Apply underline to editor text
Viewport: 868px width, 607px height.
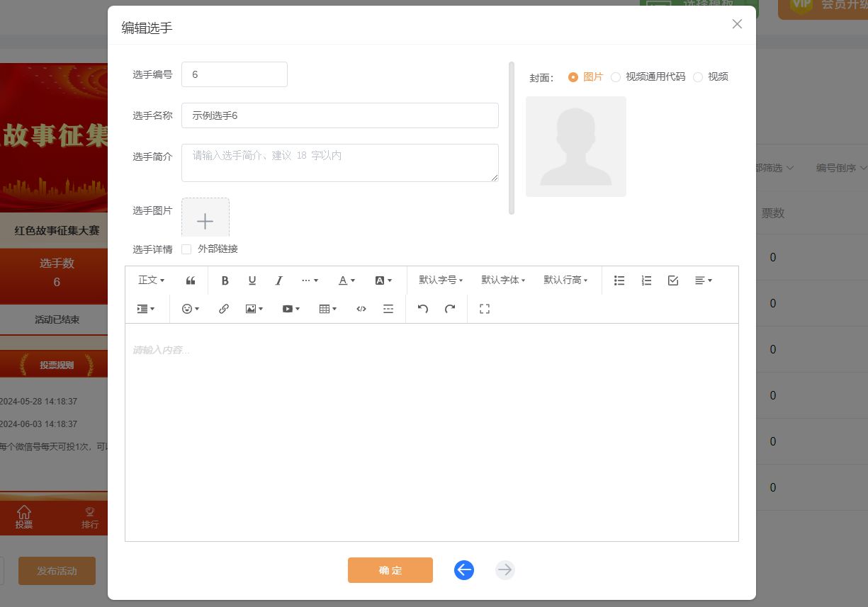(252, 280)
